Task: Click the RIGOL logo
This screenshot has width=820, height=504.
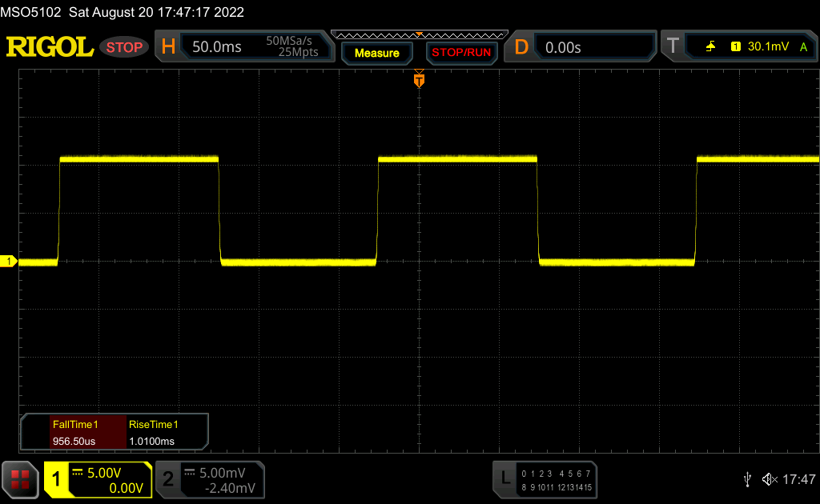Action: click(50, 47)
